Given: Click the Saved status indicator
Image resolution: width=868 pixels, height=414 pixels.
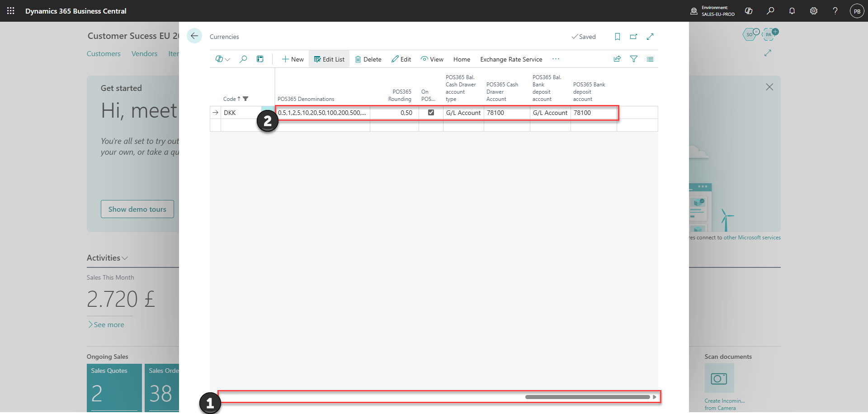Looking at the screenshot, I should point(584,37).
